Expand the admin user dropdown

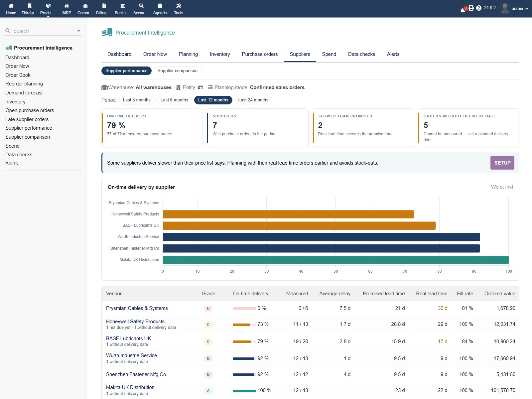tap(527, 9)
